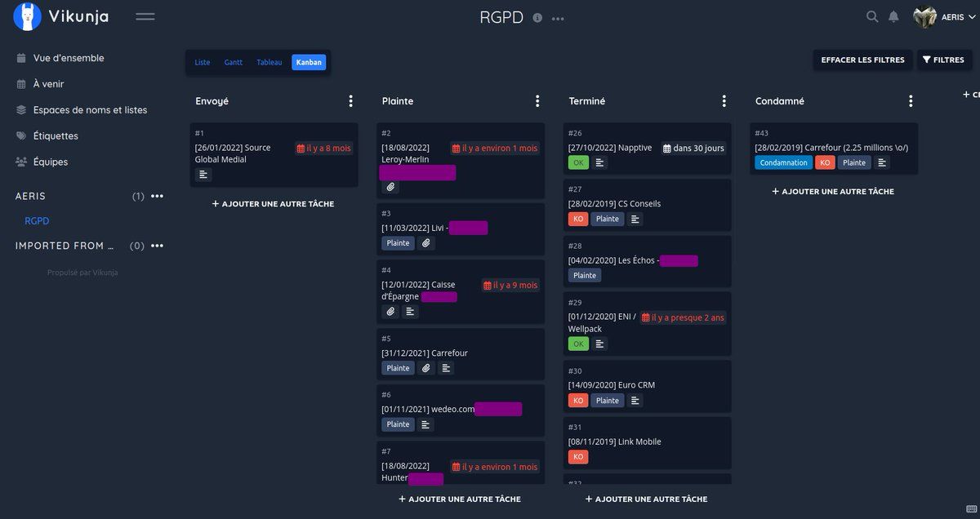Click description icon on the Napptive card
This screenshot has width=980, height=519.
[600, 162]
